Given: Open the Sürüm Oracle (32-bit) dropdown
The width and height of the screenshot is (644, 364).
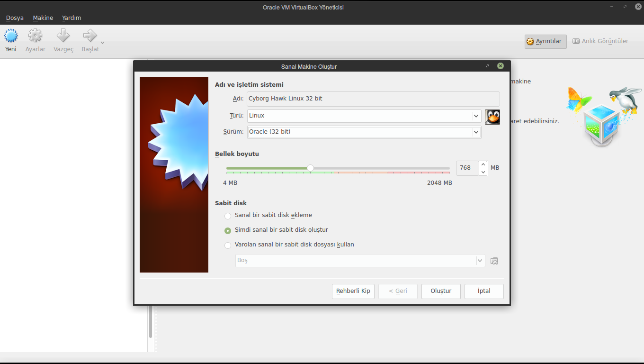Looking at the screenshot, I should click(364, 132).
